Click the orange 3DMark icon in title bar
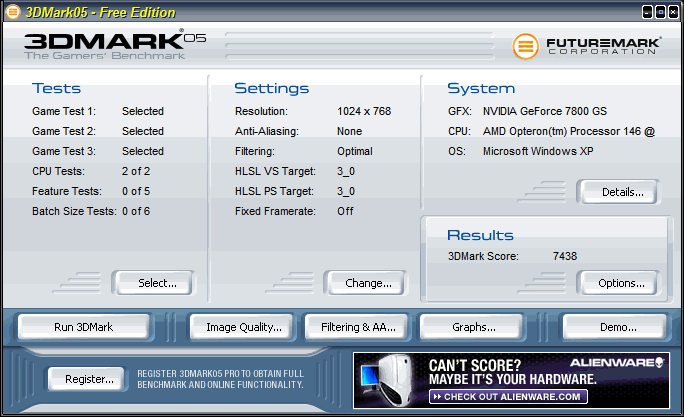Screen dimensions: 684x417 13,12
